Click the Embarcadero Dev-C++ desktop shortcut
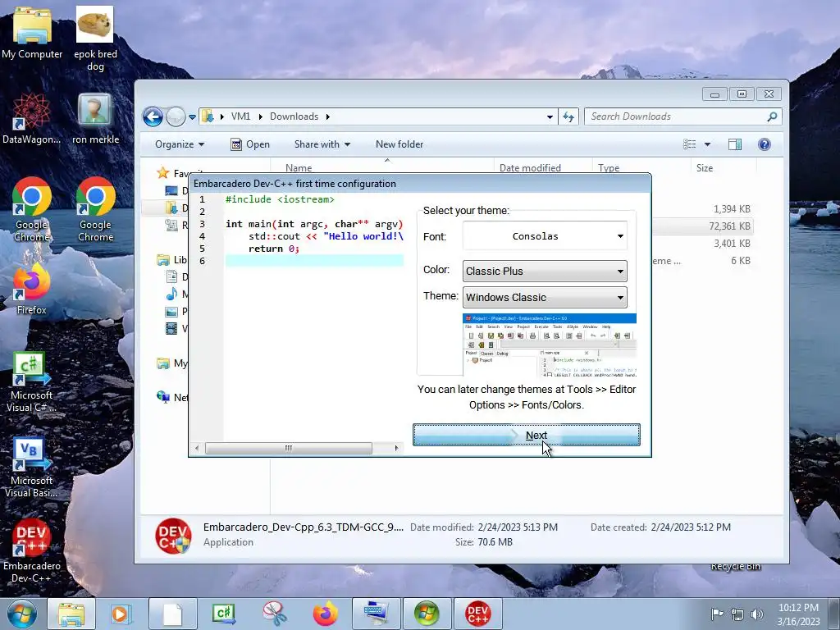The width and height of the screenshot is (840, 630). coord(32,552)
